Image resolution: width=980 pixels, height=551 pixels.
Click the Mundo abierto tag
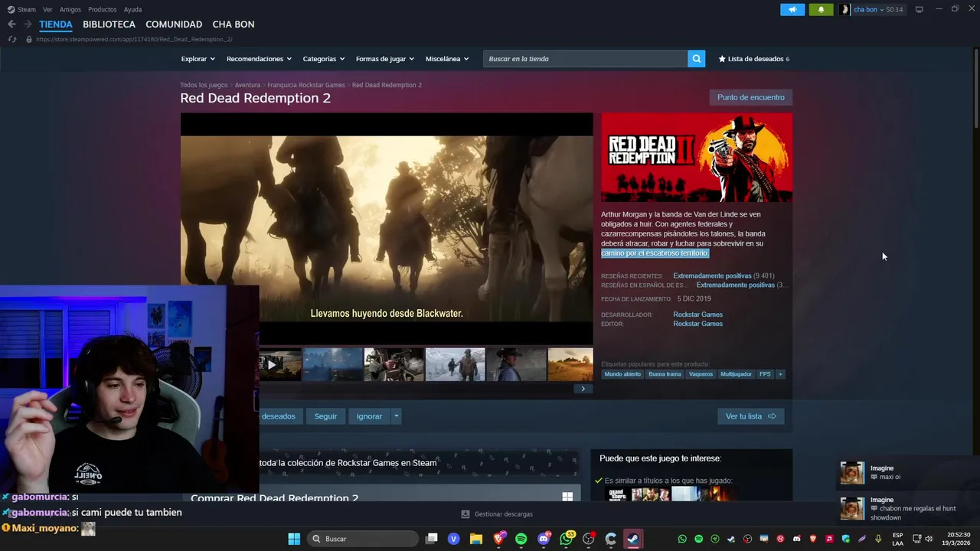coord(622,374)
